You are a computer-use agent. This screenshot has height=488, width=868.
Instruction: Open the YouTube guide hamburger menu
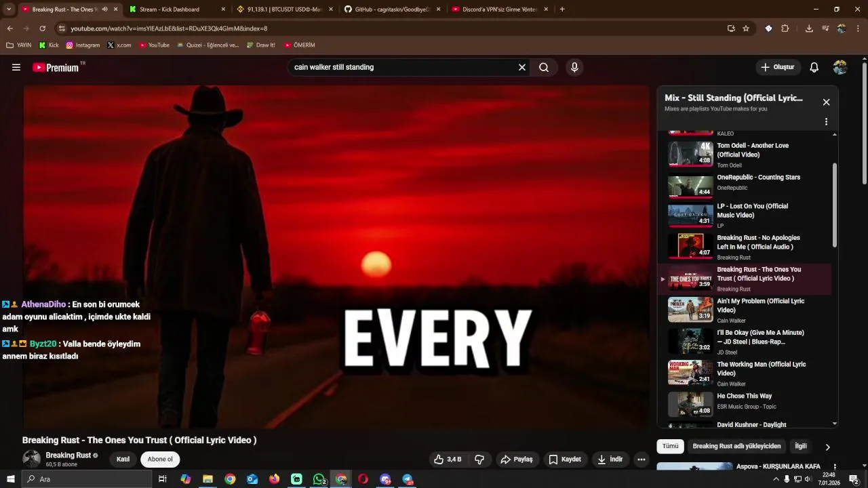tap(16, 67)
